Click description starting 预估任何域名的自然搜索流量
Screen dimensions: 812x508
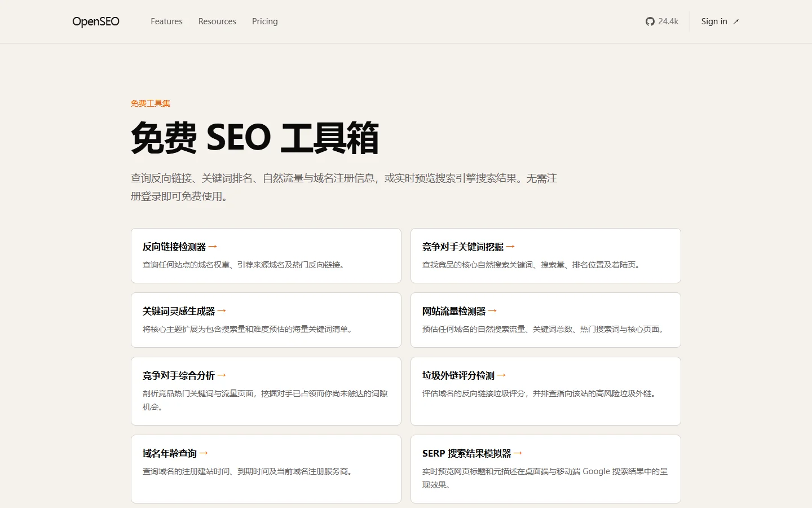click(545, 329)
